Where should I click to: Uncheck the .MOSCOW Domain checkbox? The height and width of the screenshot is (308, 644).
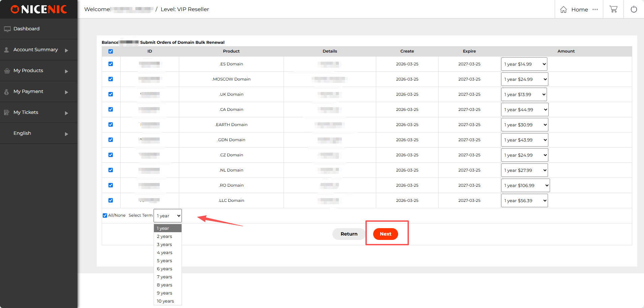pyautogui.click(x=110, y=79)
